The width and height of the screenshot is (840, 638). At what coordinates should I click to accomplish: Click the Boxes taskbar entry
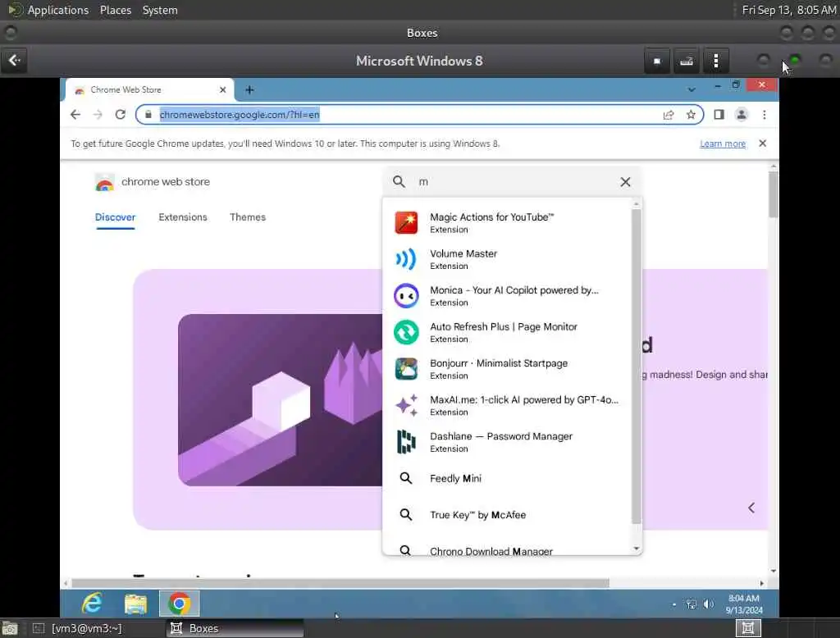(x=235, y=628)
